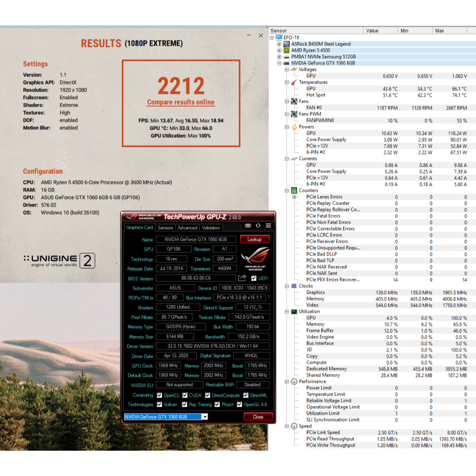Toggle the Ray Tracing checkbox
Image resolution: width=476 pixels, height=476 pixels.
point(185,405)
